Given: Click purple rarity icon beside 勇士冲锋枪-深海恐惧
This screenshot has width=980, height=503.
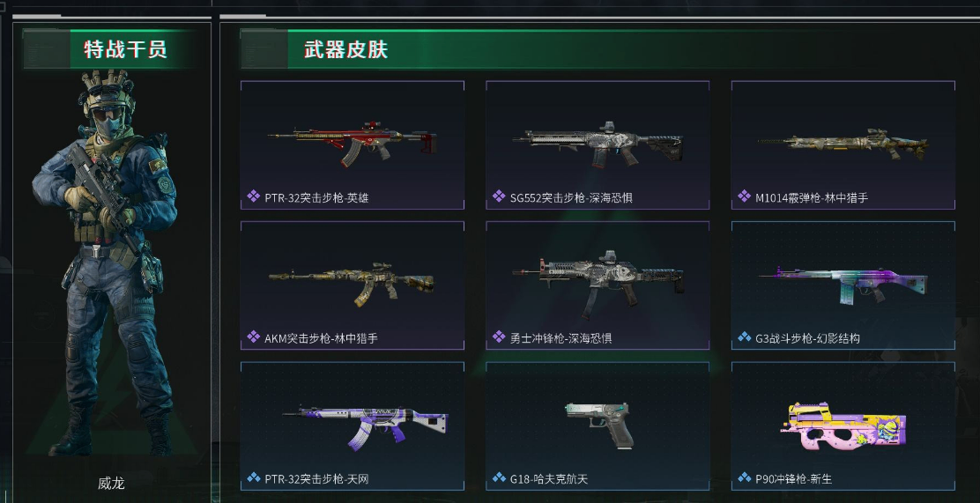Looking at the screenshot, I should 499,337.
